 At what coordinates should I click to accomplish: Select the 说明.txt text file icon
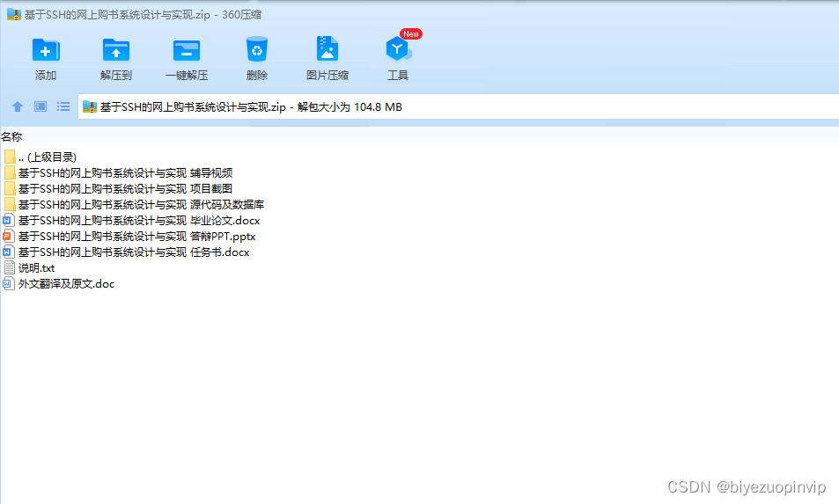pos(9,267)
